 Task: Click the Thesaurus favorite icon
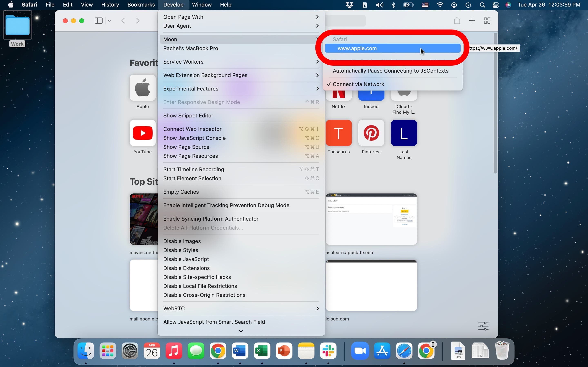[x=339, y=133]
